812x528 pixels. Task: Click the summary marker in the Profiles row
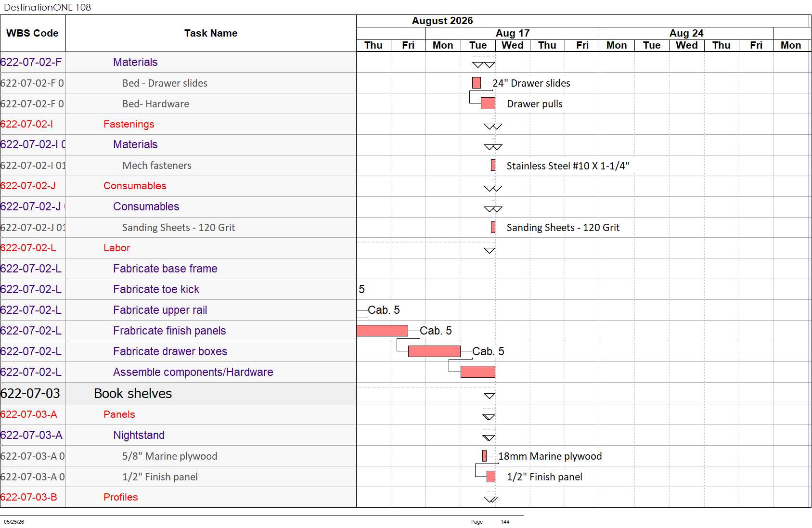(491, 499)
